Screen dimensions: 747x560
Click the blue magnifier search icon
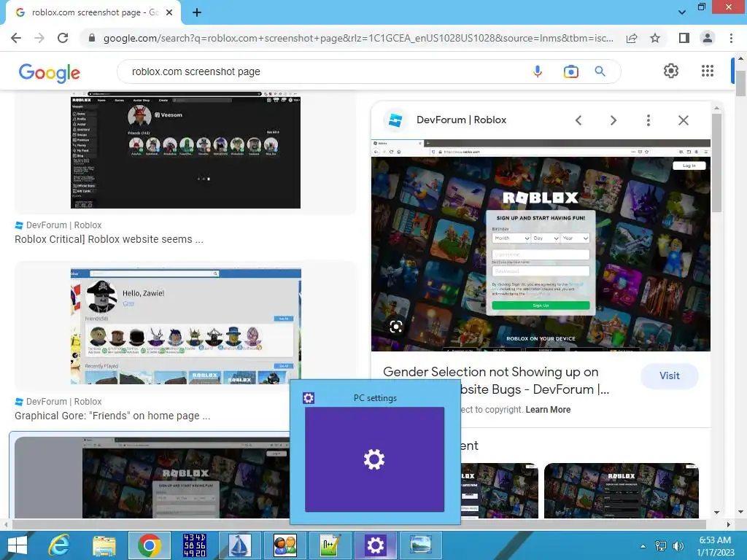pos(600,71)
